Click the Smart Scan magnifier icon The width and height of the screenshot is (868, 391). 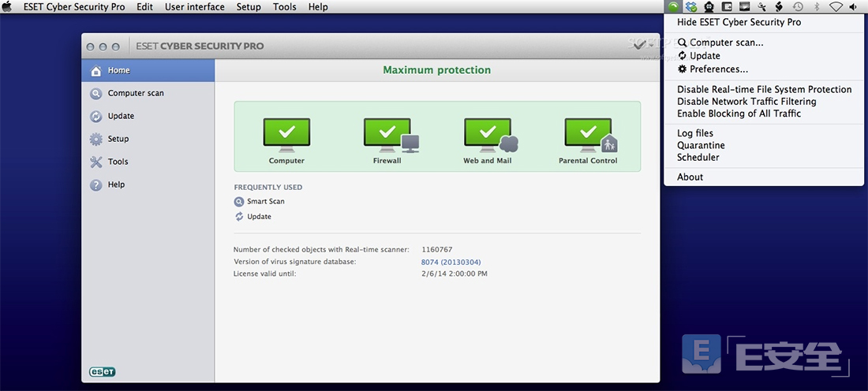point(238,202)
